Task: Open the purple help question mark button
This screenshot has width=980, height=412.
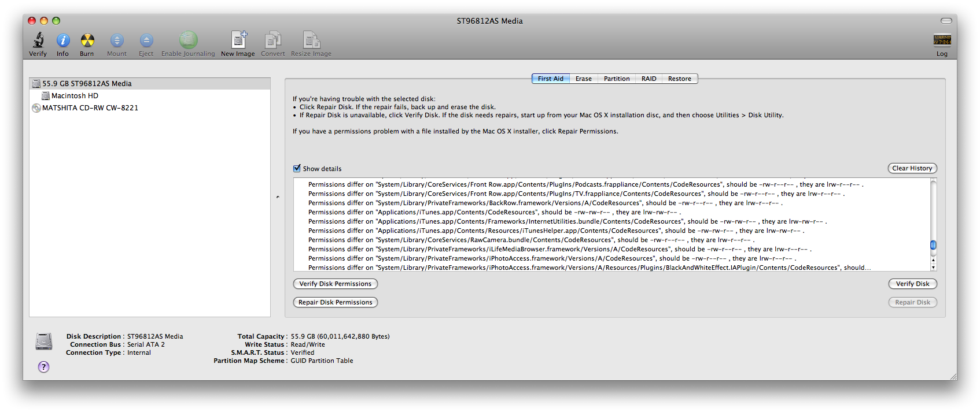Action: tap(43, 367)
